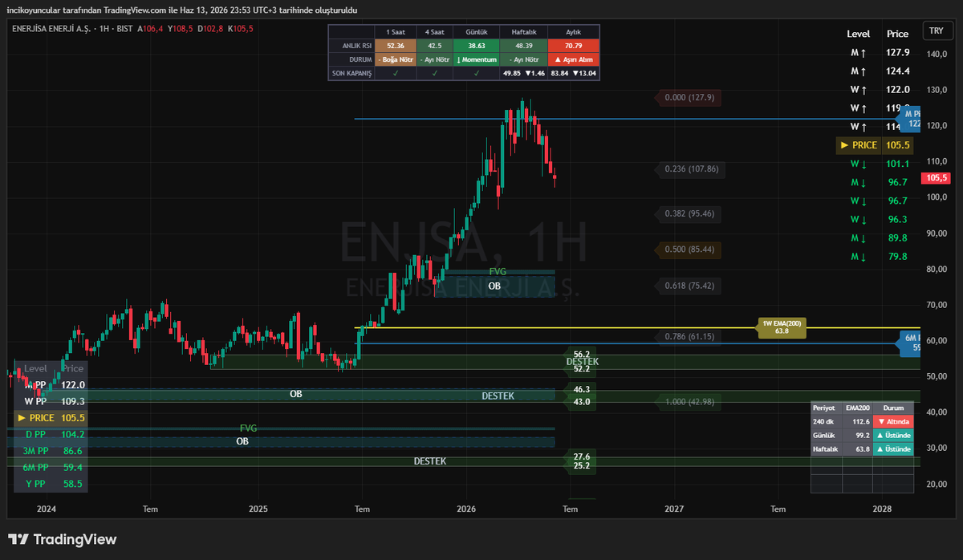Click the Üstünde status in Haftalık EMA200 row

(x=892, y=449)
